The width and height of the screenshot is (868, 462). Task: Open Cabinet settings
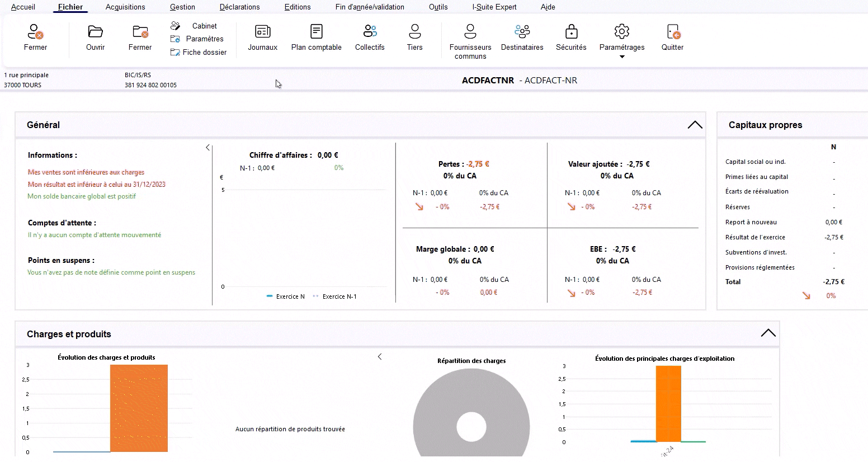194,26
